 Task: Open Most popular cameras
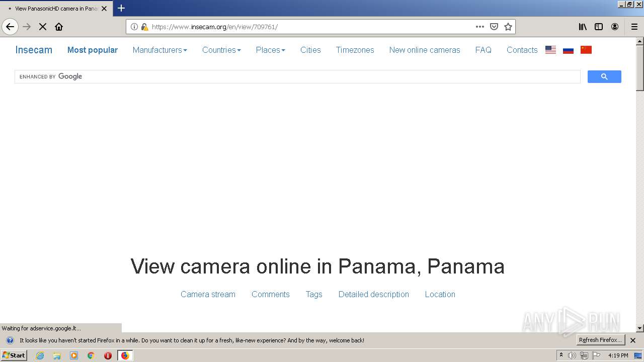93,50
